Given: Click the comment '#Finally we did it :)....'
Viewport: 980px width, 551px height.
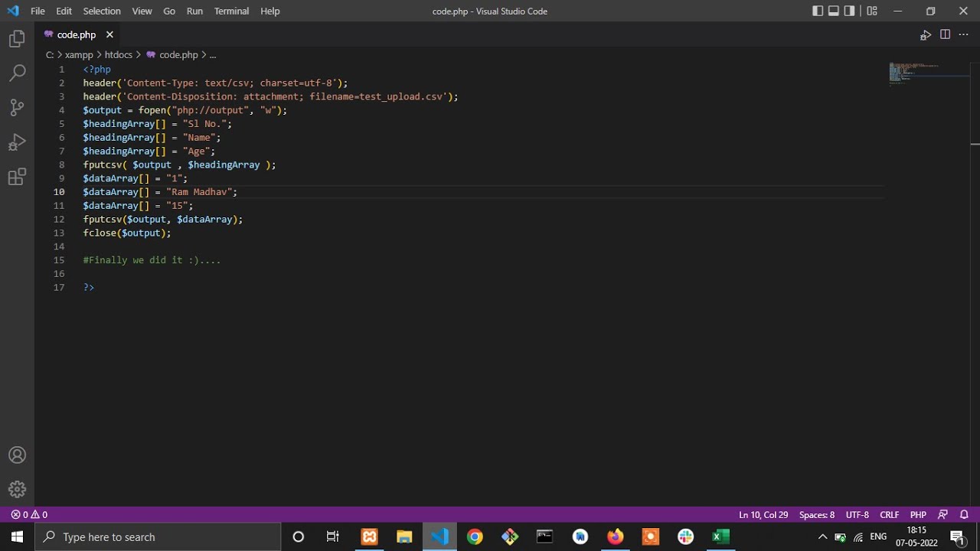Looking at the screenshot, I should [152, 260].
